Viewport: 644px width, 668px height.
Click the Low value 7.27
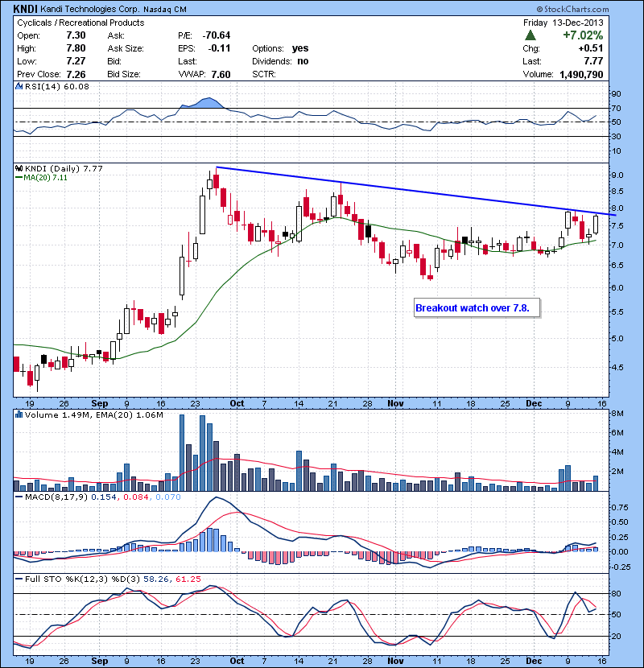pyautogui.click(x=76, y=61)
